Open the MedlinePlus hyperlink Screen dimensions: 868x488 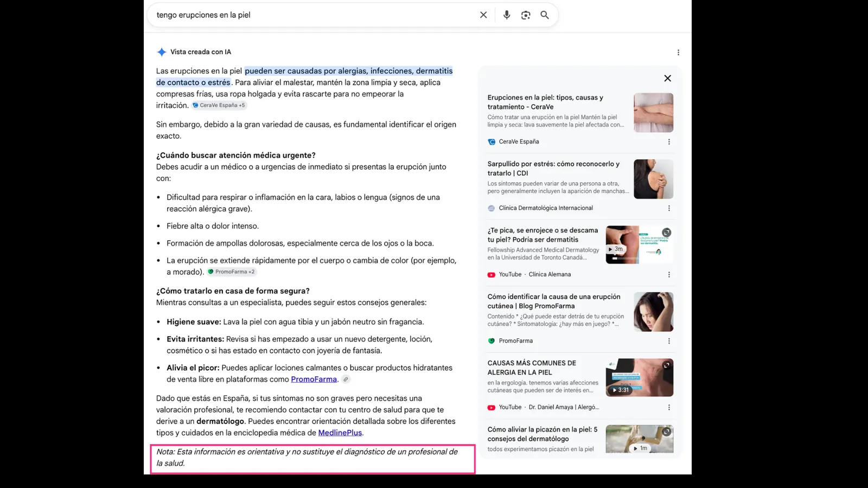[340, 433]
